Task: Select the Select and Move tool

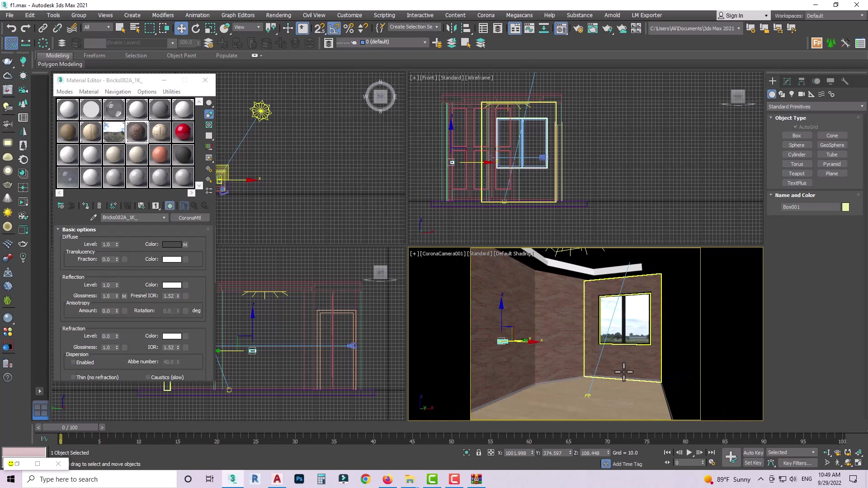Action: (181, 28)
